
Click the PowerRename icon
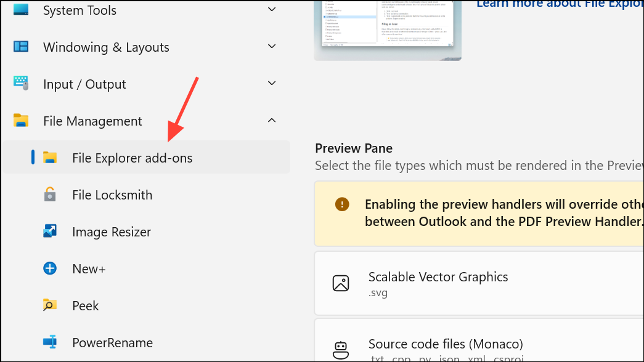pyautogui.click(x=51, y=342)
